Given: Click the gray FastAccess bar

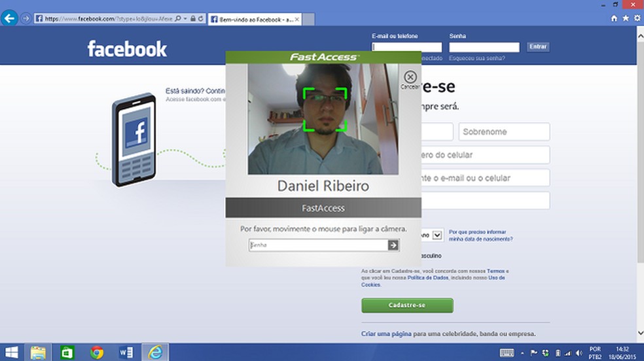Looking at the screenshot, I should pos(323,208).
